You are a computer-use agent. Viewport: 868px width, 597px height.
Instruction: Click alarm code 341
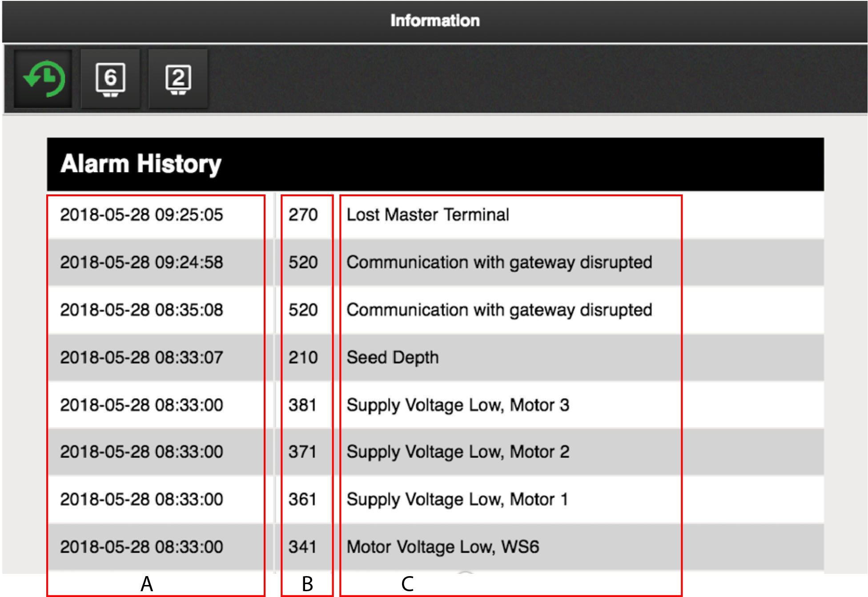(x=303, y=547)
